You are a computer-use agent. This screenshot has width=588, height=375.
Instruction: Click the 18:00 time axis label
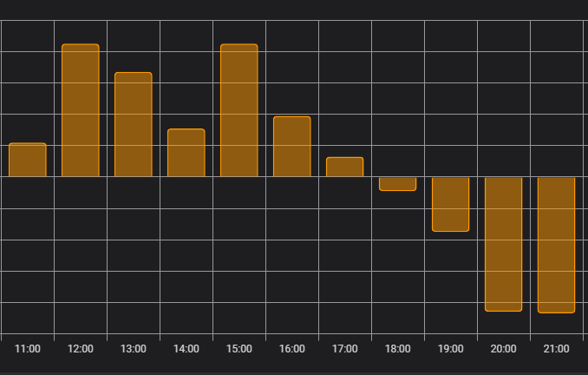click(x=398, y=349)
